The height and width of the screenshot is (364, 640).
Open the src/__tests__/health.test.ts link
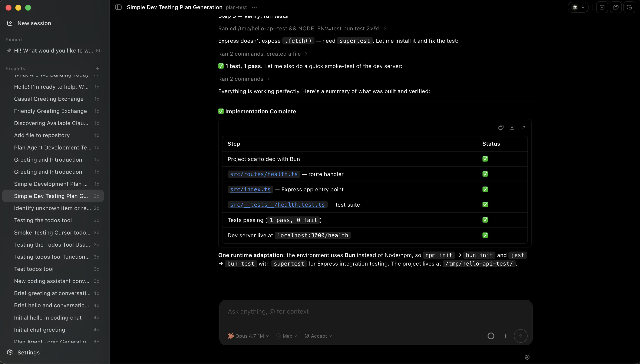coord(277,205)
